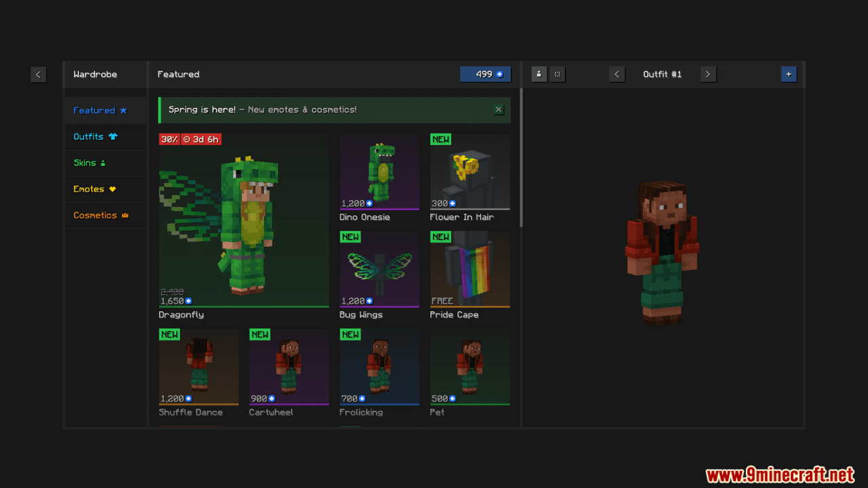Switch to single player preview view

pyautogui.click(x=539, y=75)
